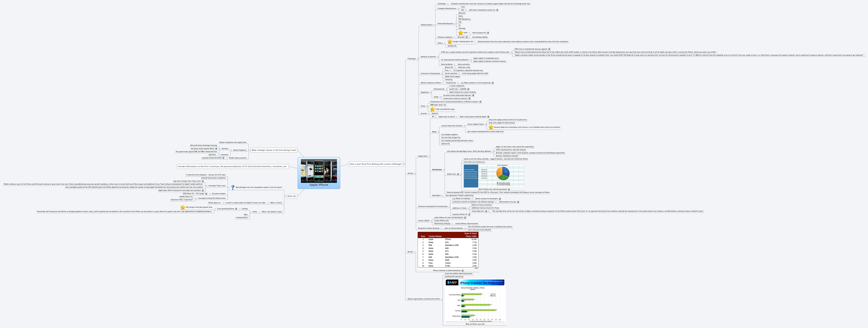Click the star icon next to Palm
Viewport: 868px width, 328px height.
[x=461, y=32]
